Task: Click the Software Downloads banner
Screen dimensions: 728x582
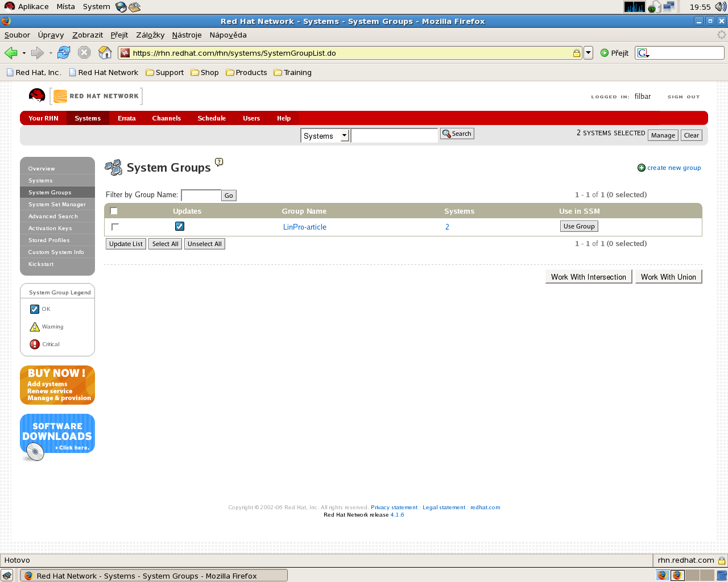Action: coord(57,436)
